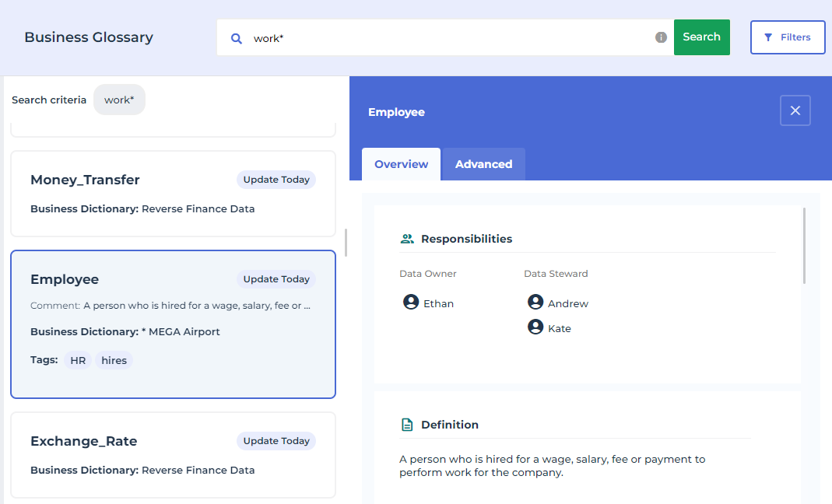Click the magnifier icon in search bar
This screenshot has width=832, height=504.
(x=237, y=38)
